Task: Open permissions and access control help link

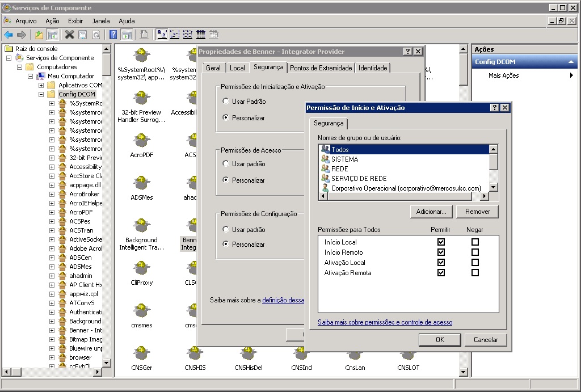Action: click(385, 322)
